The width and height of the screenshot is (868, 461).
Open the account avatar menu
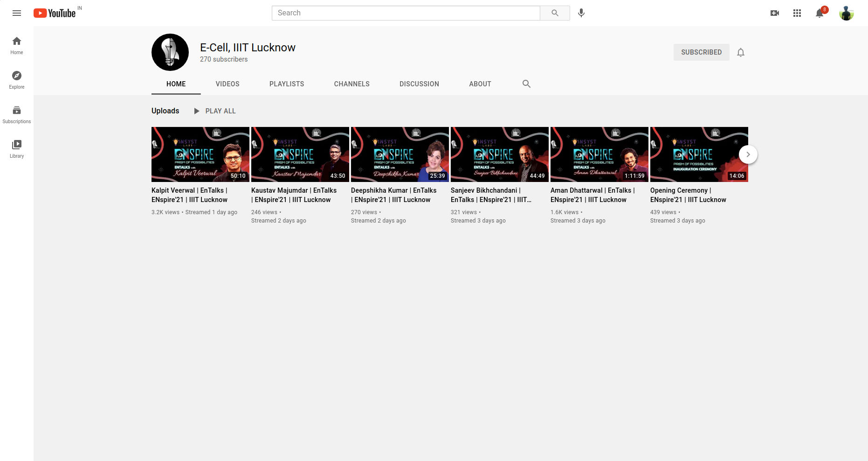pos(847,13)
